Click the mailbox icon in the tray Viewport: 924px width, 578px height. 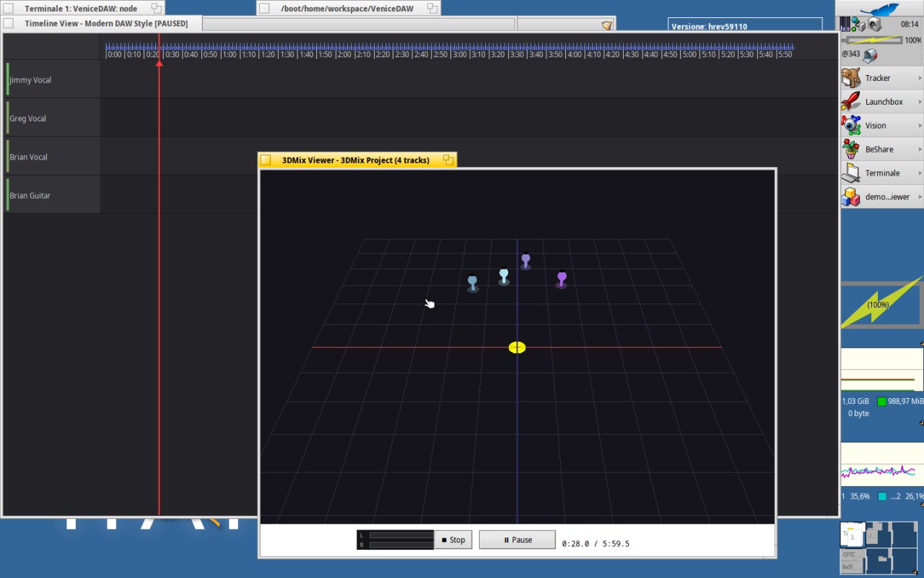869,55
